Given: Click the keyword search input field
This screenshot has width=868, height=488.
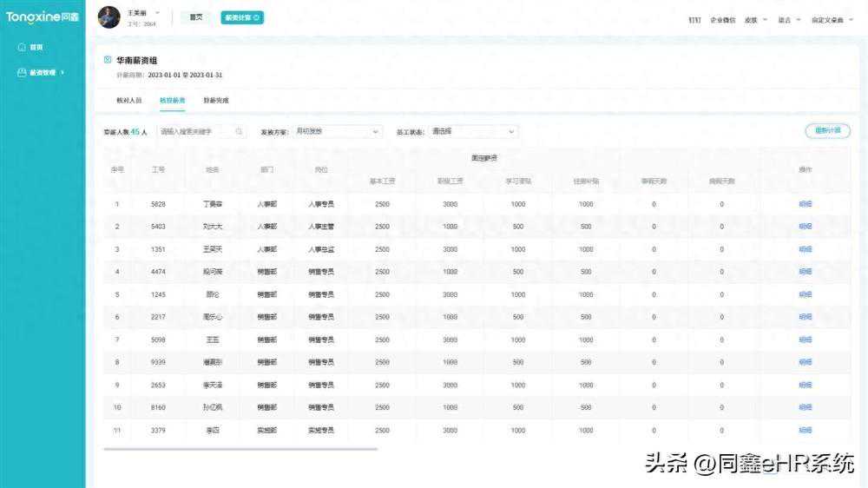Looking at the screenshot, I should tap(196, 132).
